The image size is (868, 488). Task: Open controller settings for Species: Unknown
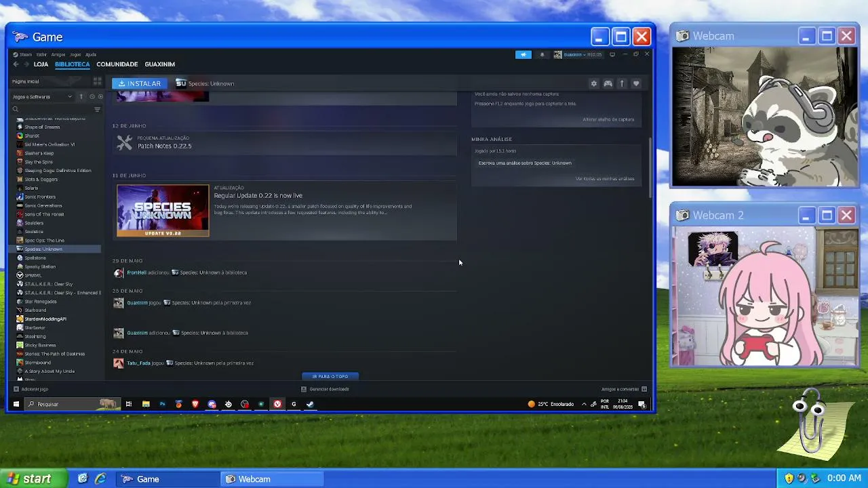(x=608, y=83)
